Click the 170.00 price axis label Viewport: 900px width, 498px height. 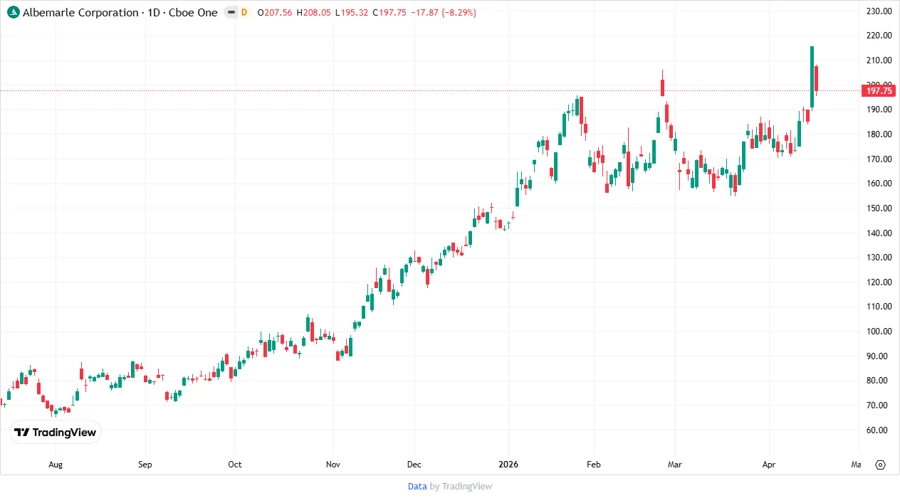pos(879,159)
